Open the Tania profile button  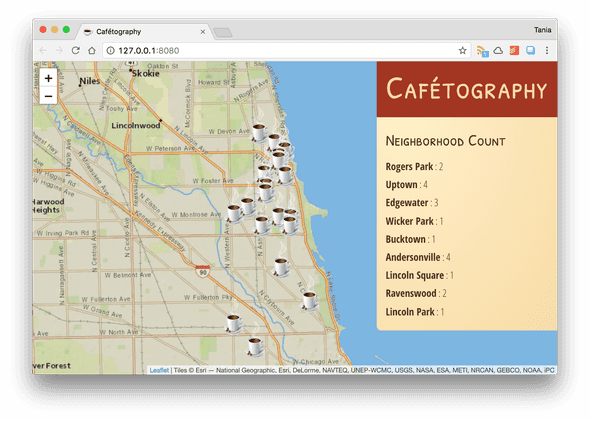pos(543,30)
